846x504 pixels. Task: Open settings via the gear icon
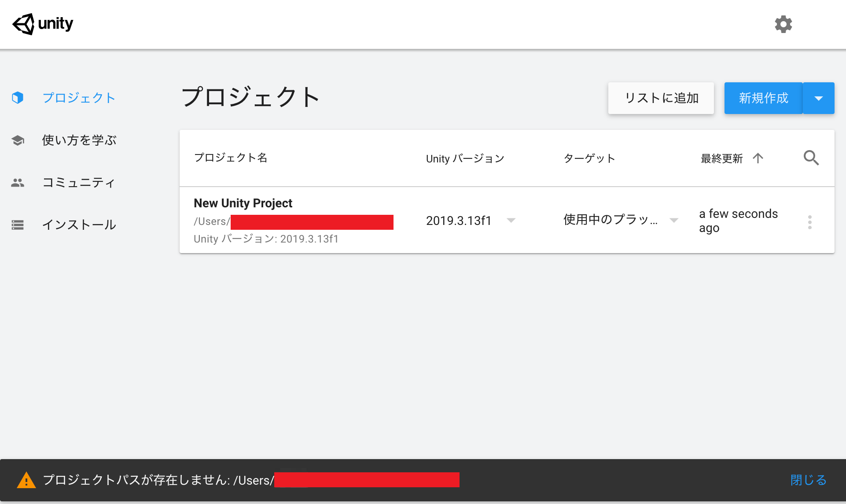783,24
